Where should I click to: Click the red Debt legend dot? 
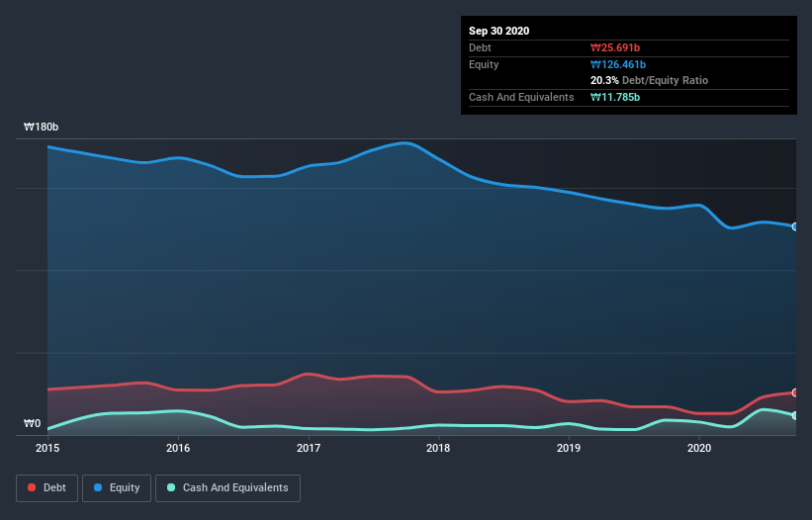[32, 487]
